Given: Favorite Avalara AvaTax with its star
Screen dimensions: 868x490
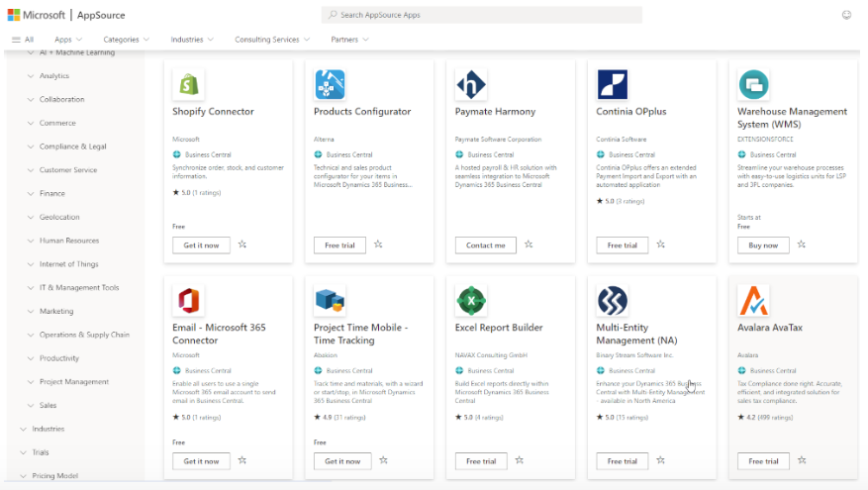Looking at the screenshot, I should [x=802, y=460].
